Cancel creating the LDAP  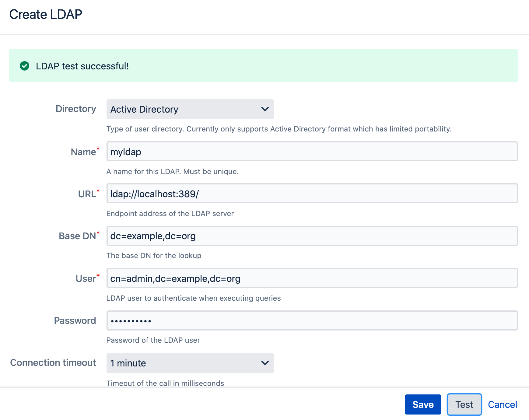[503, 404]
